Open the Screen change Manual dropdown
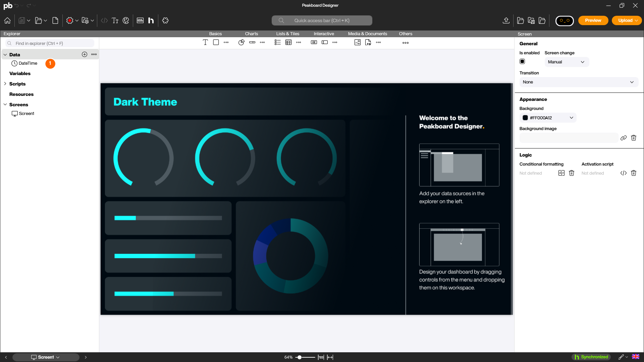 567,62
